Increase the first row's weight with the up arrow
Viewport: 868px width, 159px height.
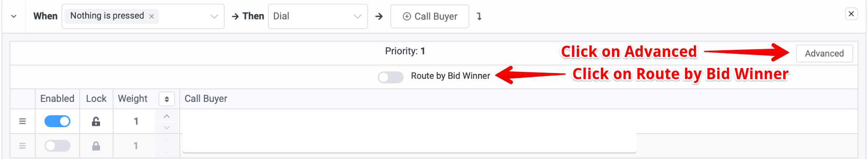pyautogui.click(x=167, y=116)
